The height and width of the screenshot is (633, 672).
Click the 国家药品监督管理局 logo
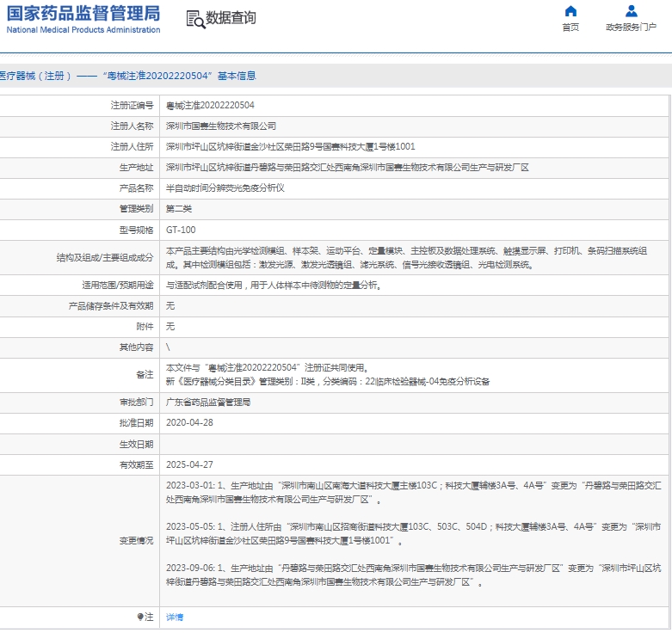click(x=83, y=19)
